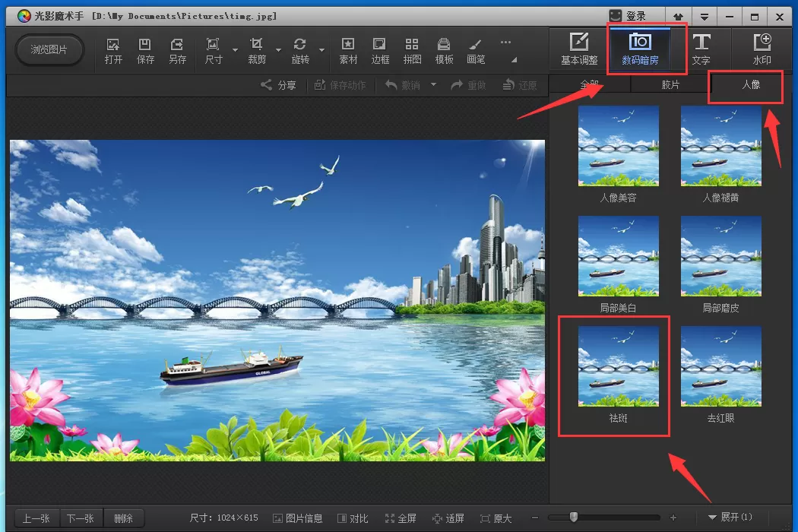The image size is (798, 532).
Task: Switch to 胶片 film tab
Action: (x=670, y=84)
